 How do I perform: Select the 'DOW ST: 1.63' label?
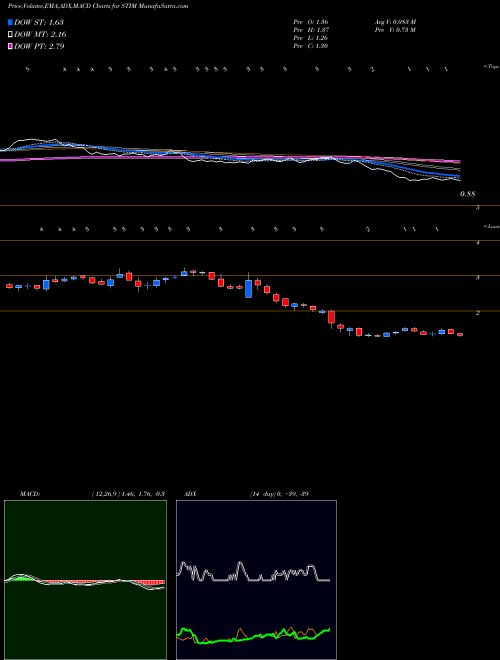[39, 22]
